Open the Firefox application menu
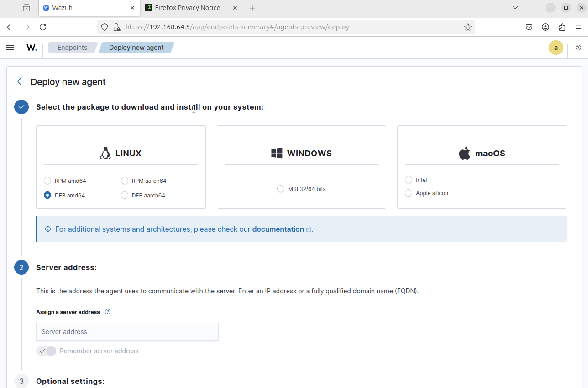 click(578, 27)
